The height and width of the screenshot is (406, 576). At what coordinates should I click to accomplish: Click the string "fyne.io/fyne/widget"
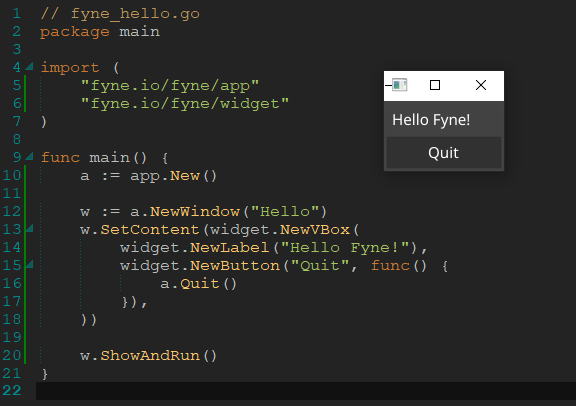(x=185, y=104)
